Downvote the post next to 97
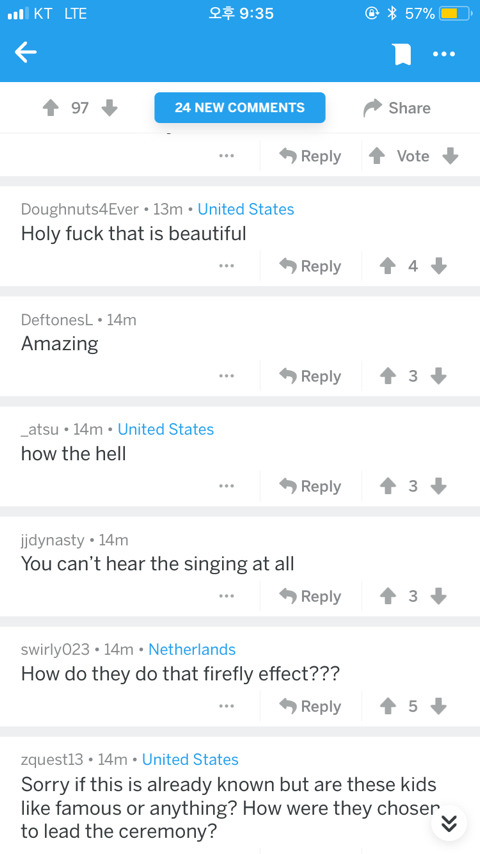Viewport: 480px width, 854px height. click(110, 108)
